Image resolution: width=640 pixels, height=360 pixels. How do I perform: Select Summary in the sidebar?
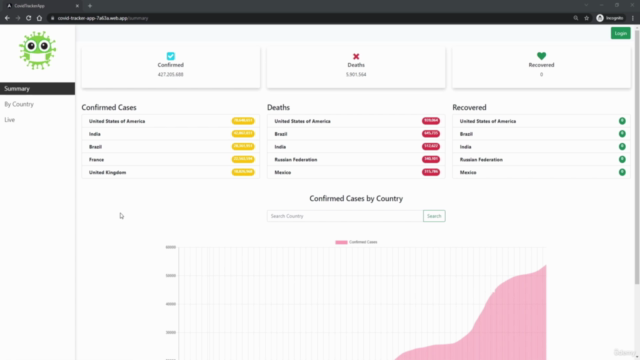click(x=38, y=89)
